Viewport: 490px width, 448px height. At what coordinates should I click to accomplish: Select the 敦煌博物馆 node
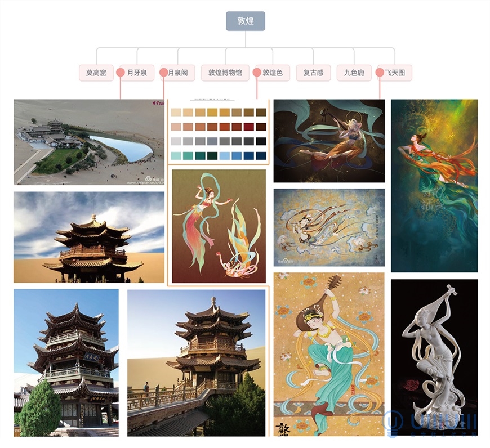[225, 73]
